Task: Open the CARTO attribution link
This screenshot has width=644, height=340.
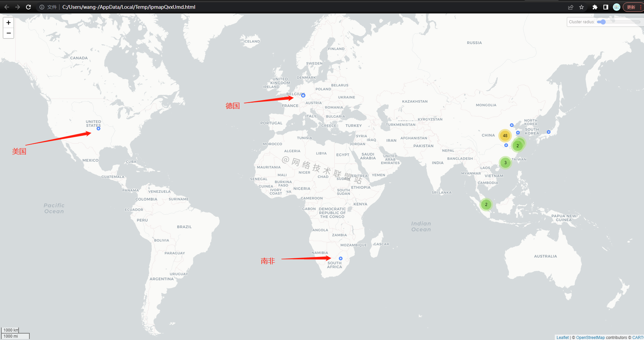Action: pyautogui.click(x=638, y=337)
